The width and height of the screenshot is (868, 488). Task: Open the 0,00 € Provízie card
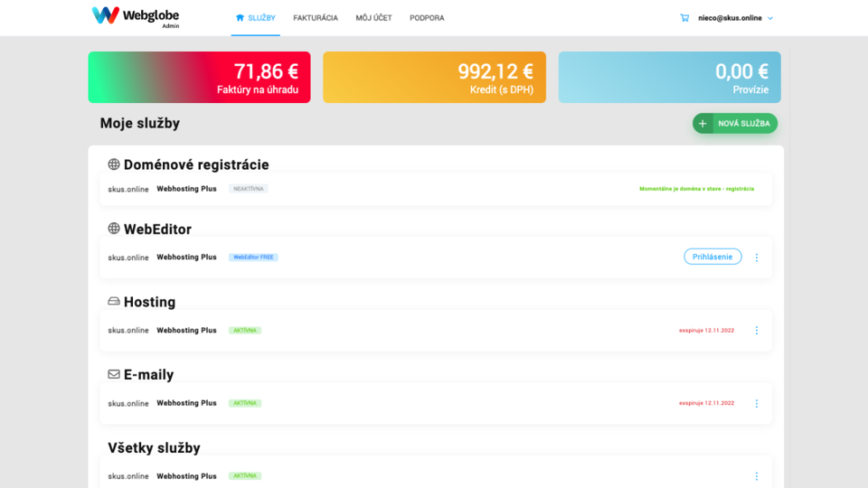(669, 77)
